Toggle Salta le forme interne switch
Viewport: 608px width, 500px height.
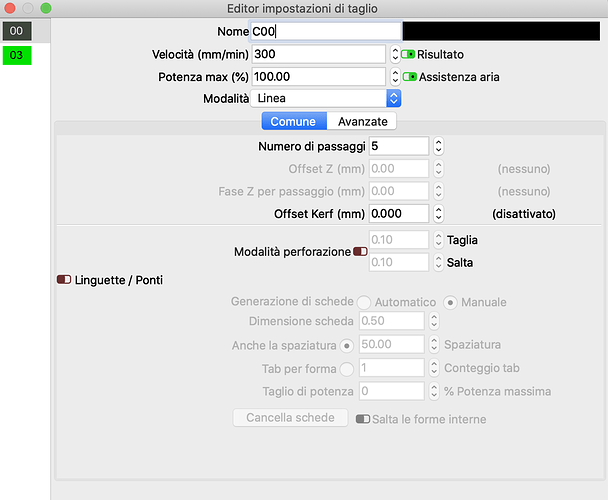tap(363, 419)
